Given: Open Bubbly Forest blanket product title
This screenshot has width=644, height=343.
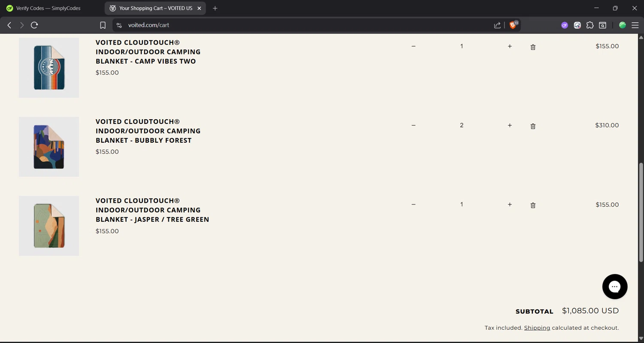Looking at the screenshot, I should click(x=148, y=131).
